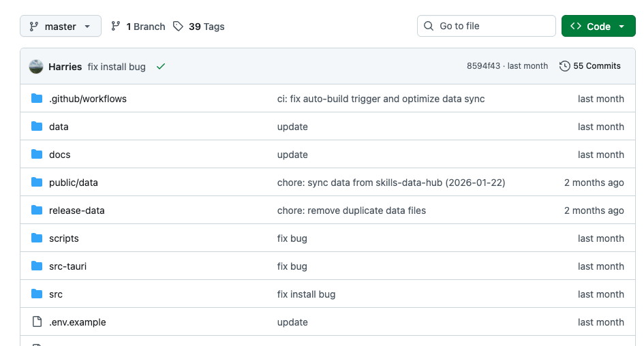Click the magnifier icon in Go to file
This screenshot has width=644, height=346.
[x=429, y=26]
